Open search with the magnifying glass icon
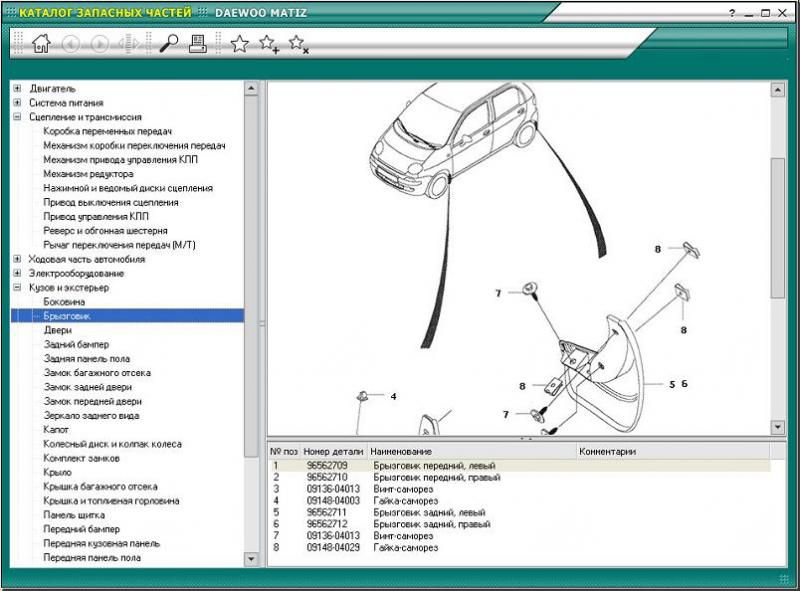The image size is (800, 591). point(168,43)
